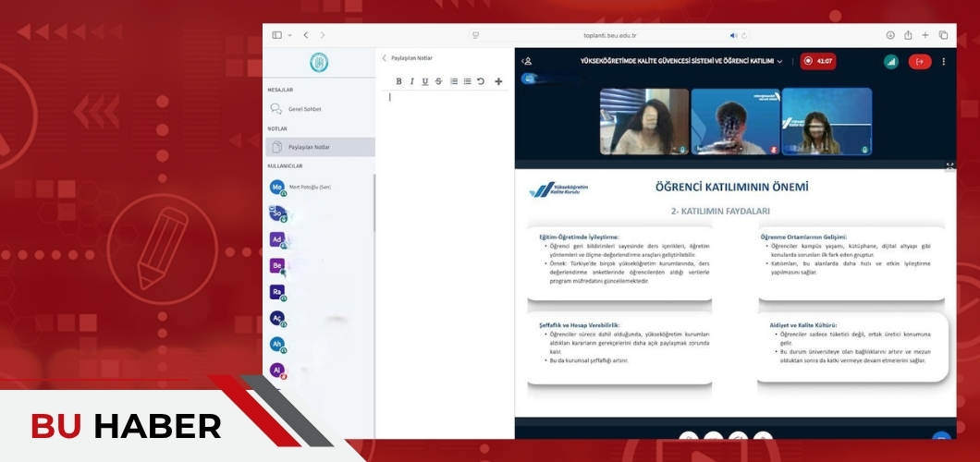Insert numbered list in shared notes
The height and width of the screenshot is (462, 980).
[x=454, y=81]
